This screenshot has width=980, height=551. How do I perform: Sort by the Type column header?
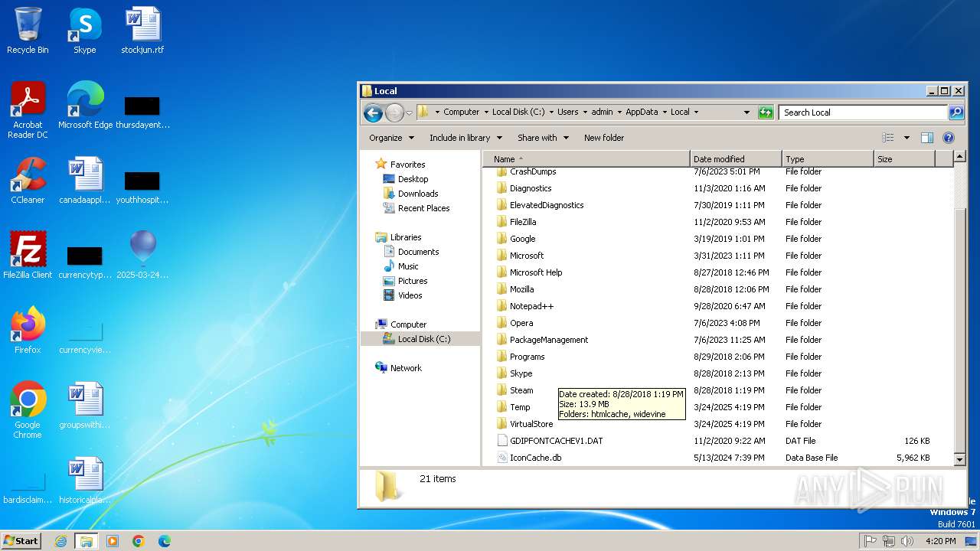click(828, 159)
